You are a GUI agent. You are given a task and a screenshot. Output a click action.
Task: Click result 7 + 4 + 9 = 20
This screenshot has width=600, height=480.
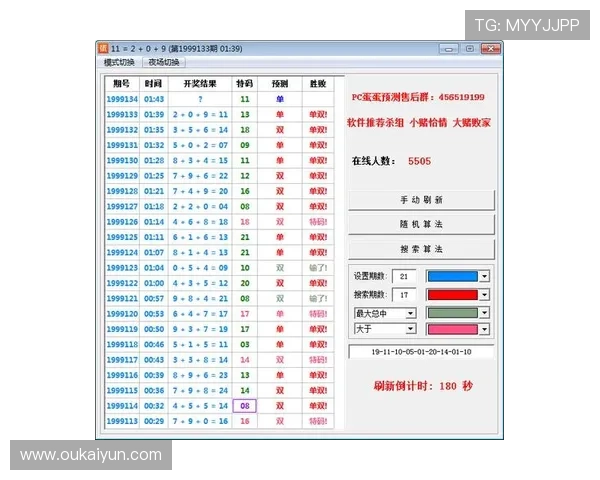tap(200, 191)
